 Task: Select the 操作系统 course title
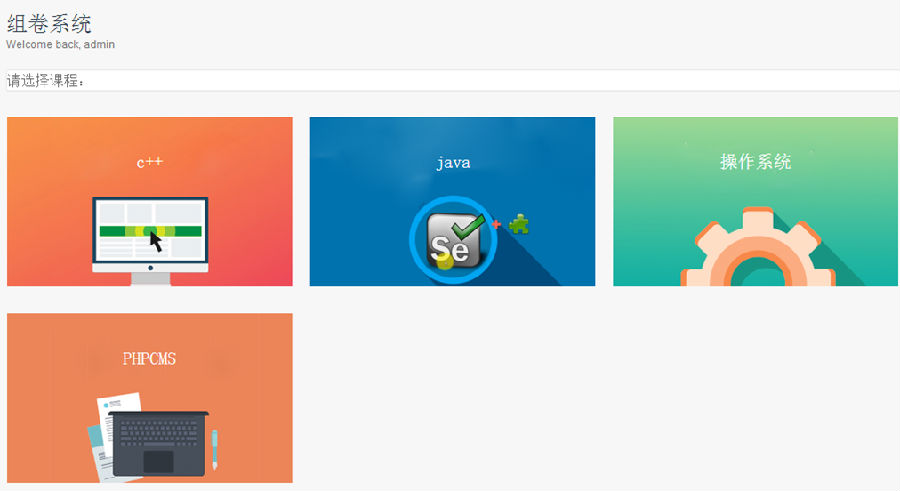coord(755,162)
